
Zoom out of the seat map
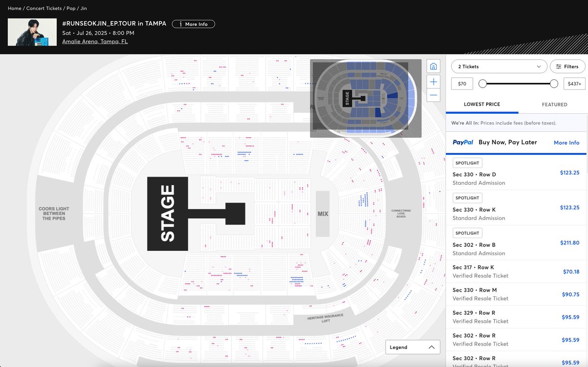click(x=433, y=95)
